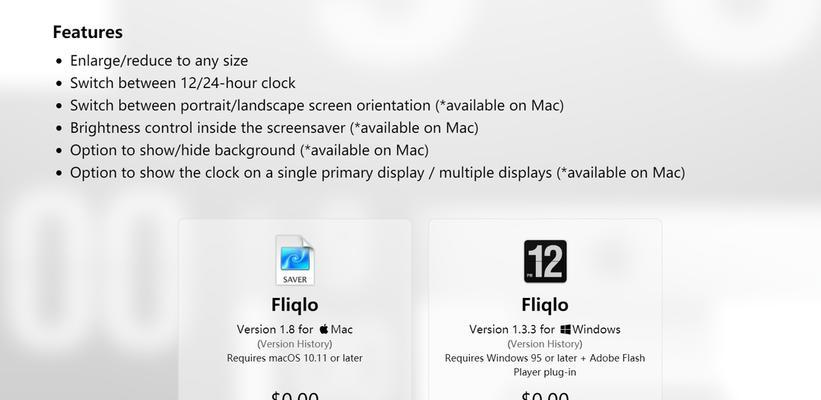Open Version History under the Mac version

[294, 344]
